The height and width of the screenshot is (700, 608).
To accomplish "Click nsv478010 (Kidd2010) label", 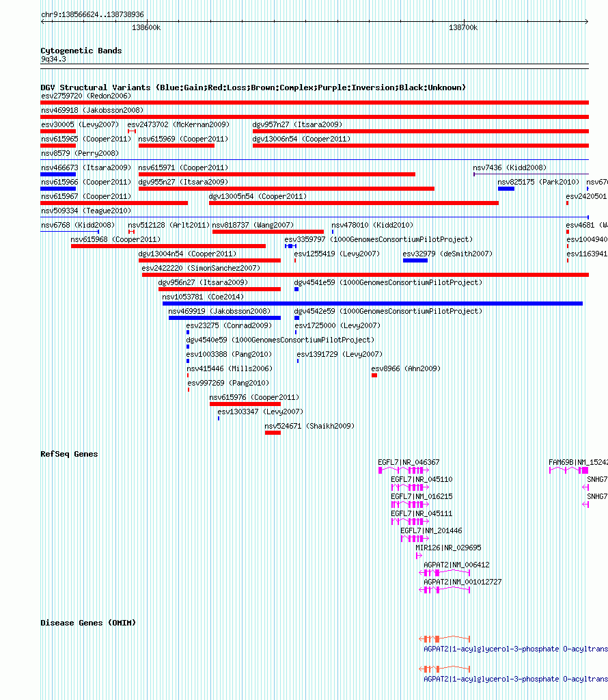I will click(x=372, y=225).
